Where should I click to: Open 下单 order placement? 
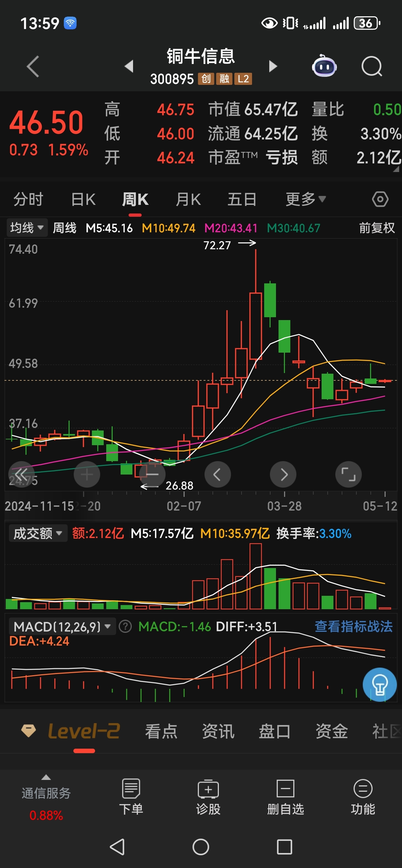(131, 797)
